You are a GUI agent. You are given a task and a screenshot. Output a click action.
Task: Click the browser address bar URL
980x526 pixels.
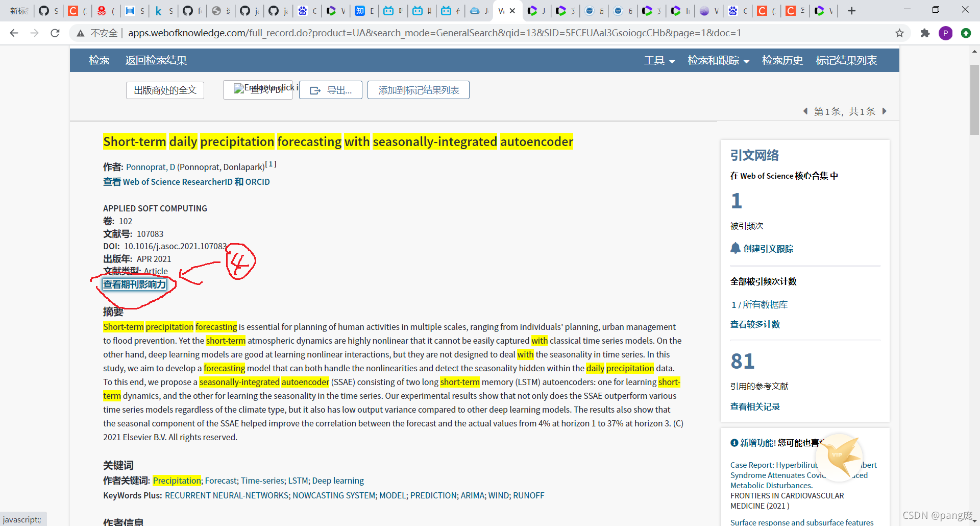(434, 33)
